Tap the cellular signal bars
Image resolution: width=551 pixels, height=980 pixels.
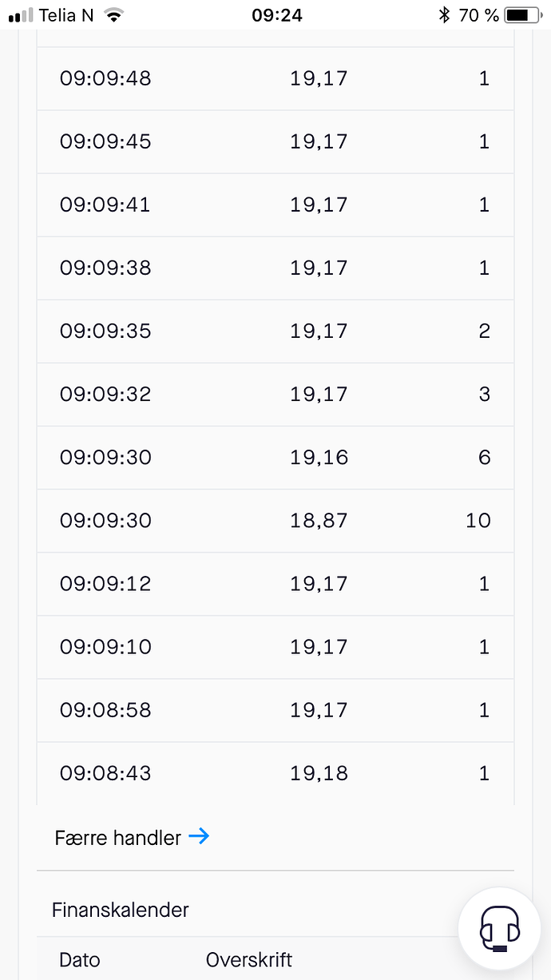(x=21, y=15)
